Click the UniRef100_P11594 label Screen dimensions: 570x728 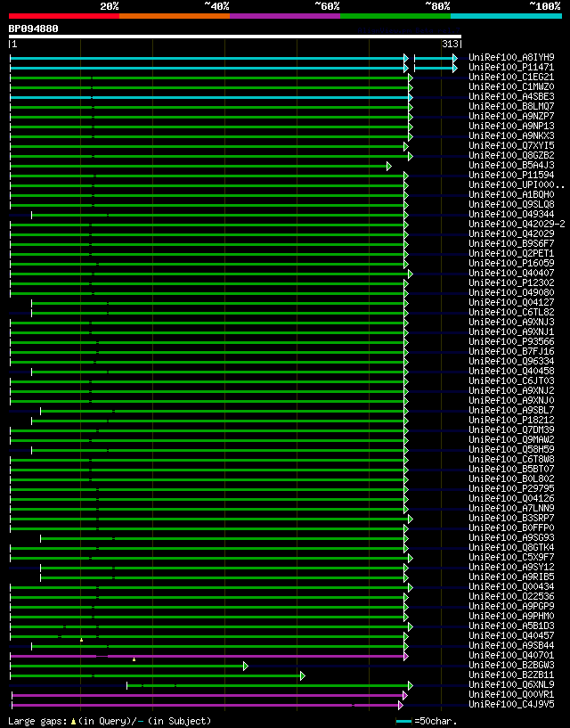(511, 175)
